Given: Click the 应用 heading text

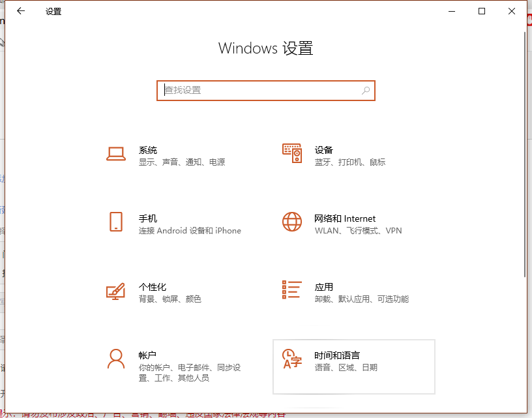Looking at the screenshot, I should [323, 287].
